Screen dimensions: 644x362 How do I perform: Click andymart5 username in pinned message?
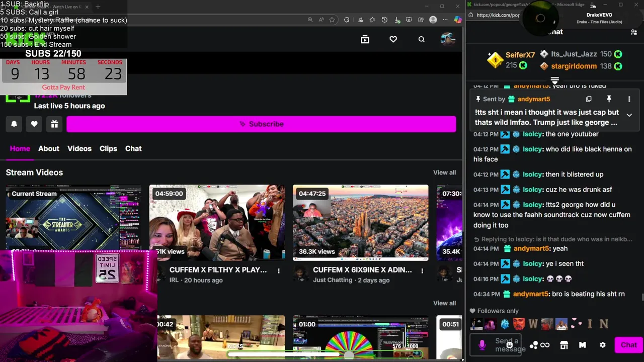coord(534,99)
